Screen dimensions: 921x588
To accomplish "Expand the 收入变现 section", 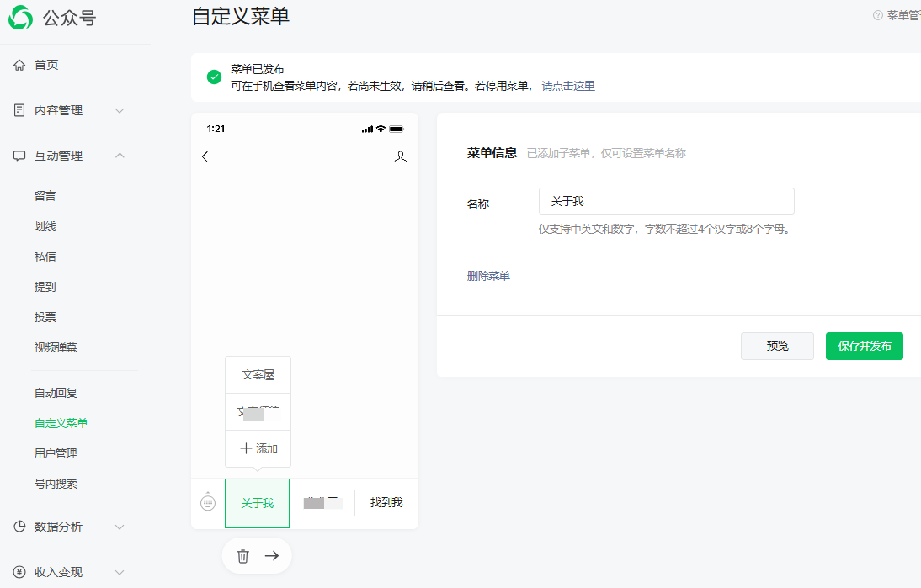I will (72, 572).
